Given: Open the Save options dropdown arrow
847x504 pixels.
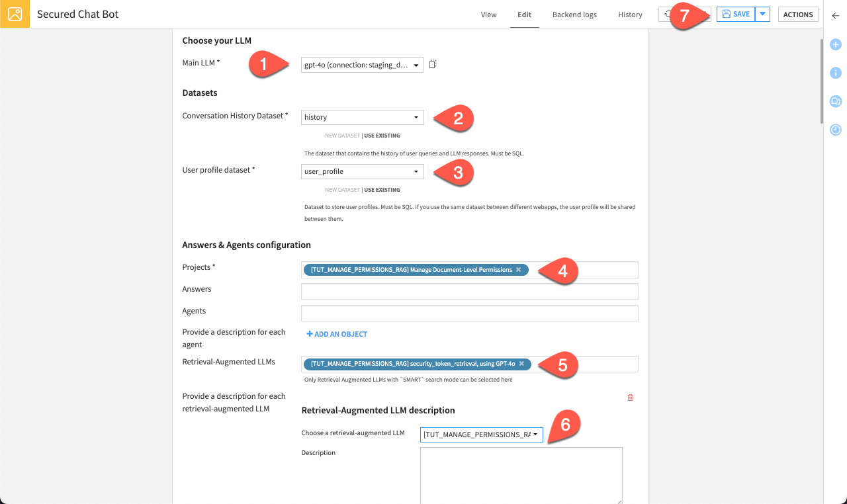Looking at the screenshot, I should (x=761, y=13).
